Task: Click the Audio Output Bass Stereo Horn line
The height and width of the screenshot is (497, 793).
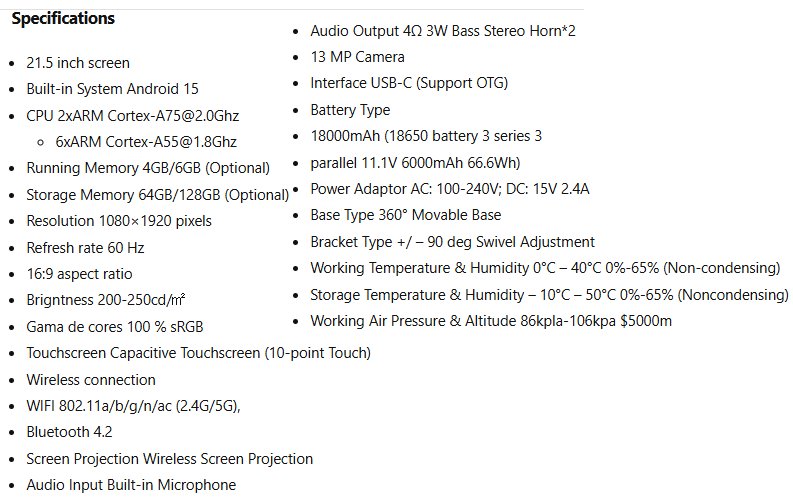Action: [x=442, y=31]
